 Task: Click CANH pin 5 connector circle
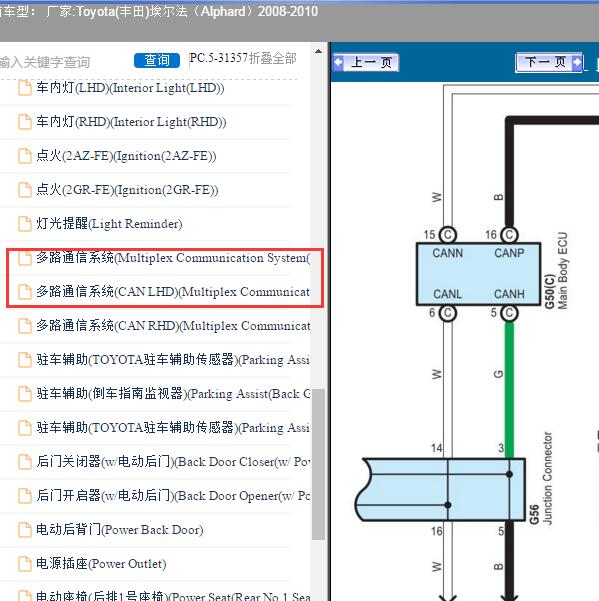point(509,313)
